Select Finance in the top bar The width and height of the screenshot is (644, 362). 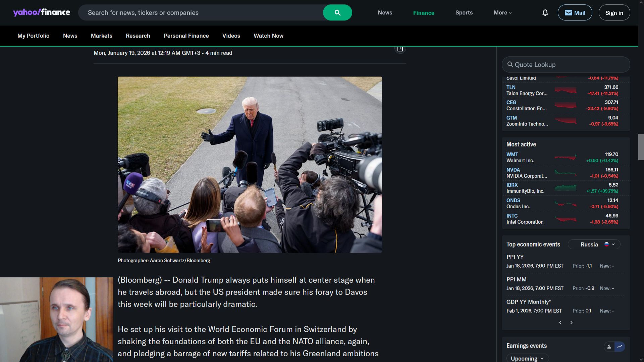pos(424,13)
